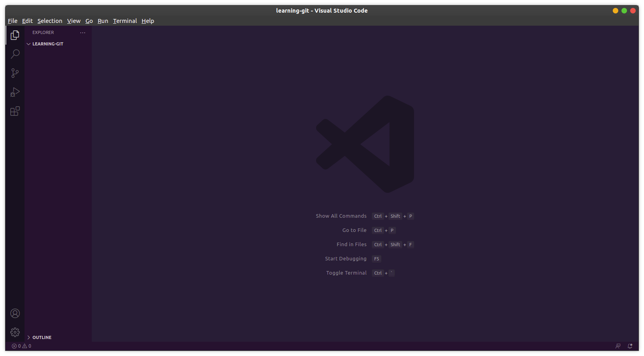Minimize the VS Code window

click(616, 11)
